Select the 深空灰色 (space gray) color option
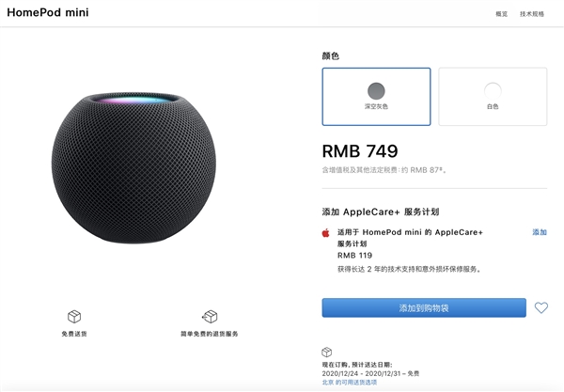Screen dimensions: 564x392 point(376,97)
